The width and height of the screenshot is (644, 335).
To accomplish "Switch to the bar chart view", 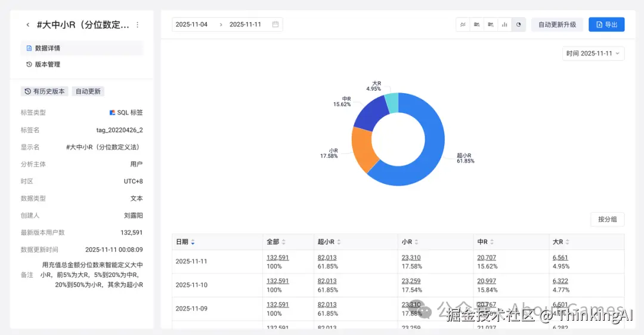I will click(x=505, y=24).
